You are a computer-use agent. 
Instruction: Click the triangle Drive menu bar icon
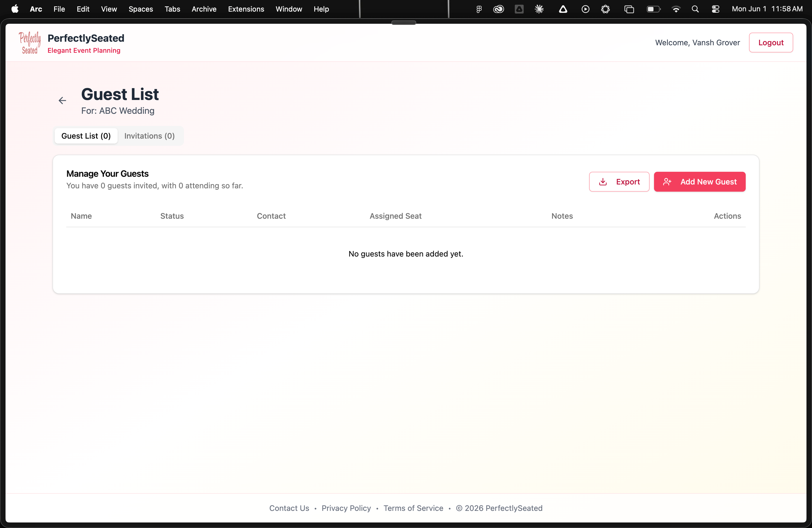[563, 9]
